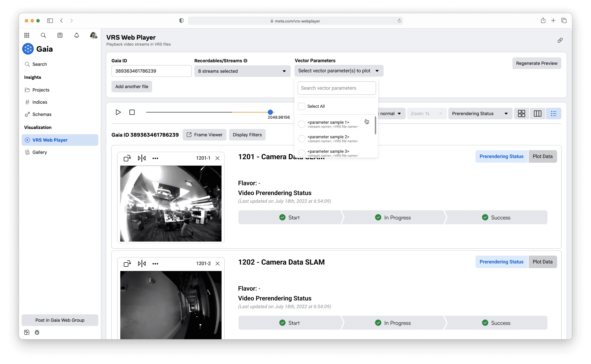Switch to Plot Data tab for 1202
The image size is (591, 364).
(543, 262)
